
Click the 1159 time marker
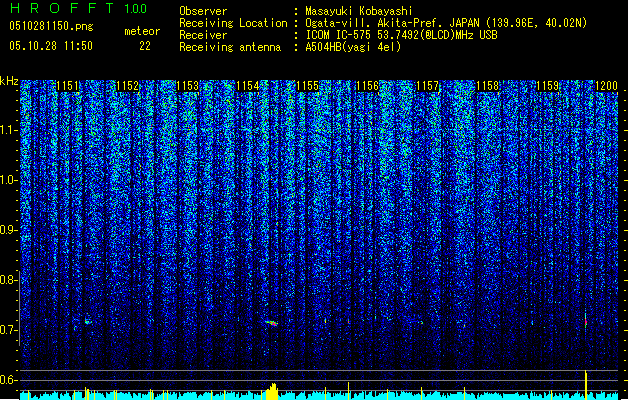coord(548,86)
